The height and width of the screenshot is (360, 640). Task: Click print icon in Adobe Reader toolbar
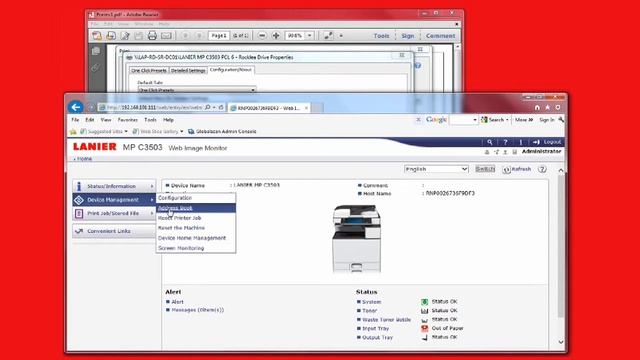click(152, 36)
